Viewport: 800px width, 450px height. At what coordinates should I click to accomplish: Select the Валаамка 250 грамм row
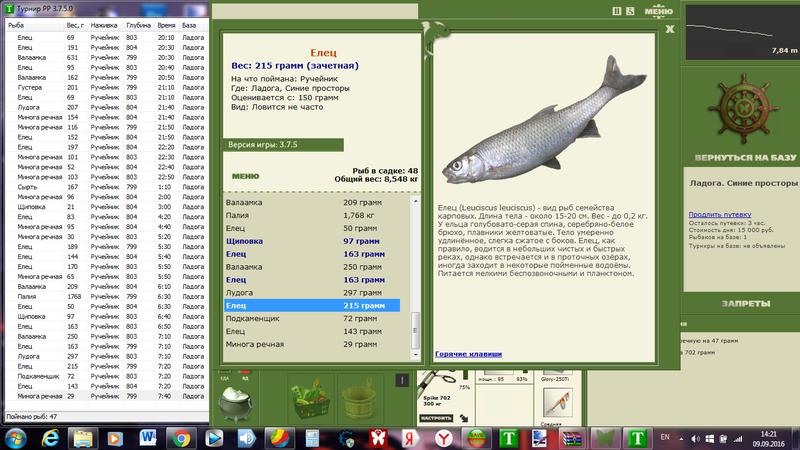(312, 267)
